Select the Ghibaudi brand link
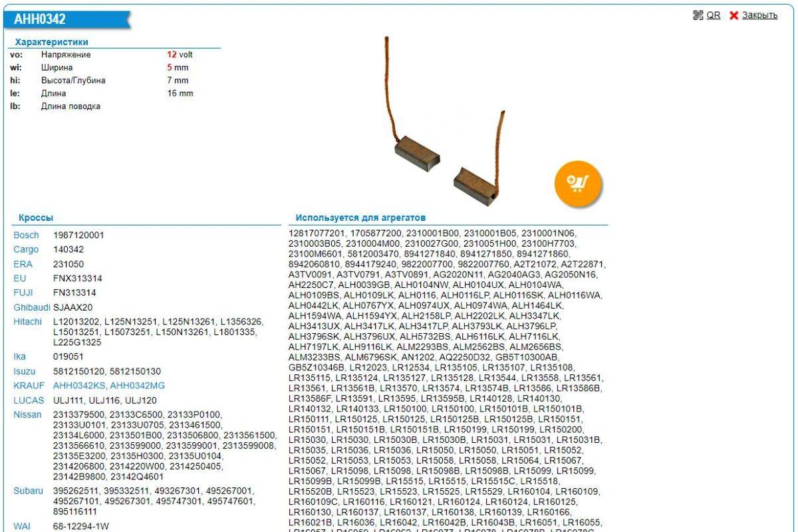This screenshot has height=532, width=798. coord(32,307)
